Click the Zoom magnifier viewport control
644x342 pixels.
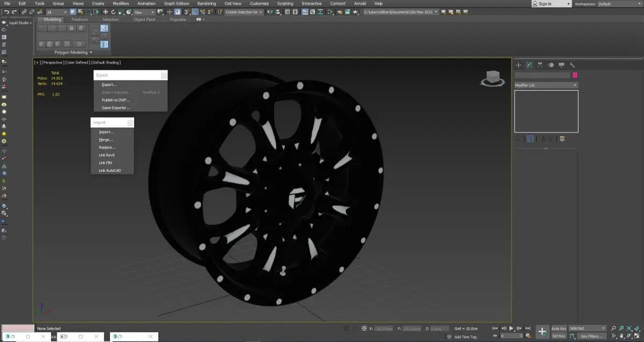point(613,328)
